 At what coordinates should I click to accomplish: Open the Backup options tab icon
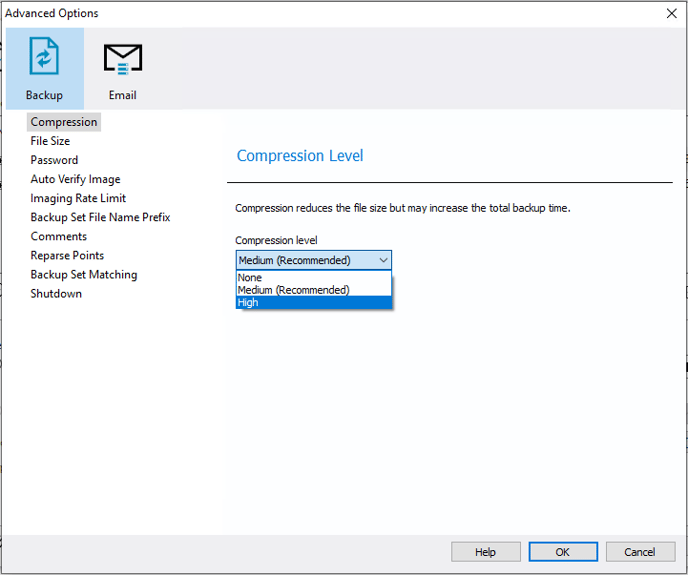(x=44, y=68)
